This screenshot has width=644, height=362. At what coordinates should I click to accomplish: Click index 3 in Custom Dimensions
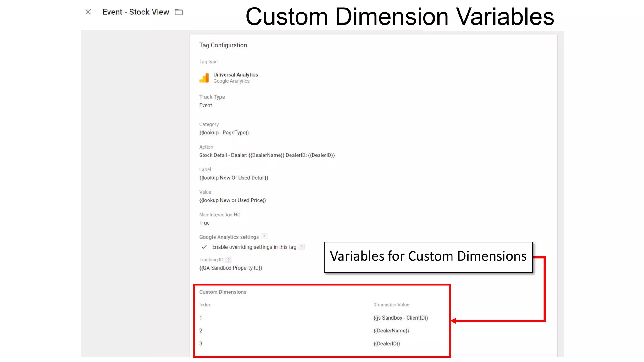pyautogui.click(x=201, y=343)
